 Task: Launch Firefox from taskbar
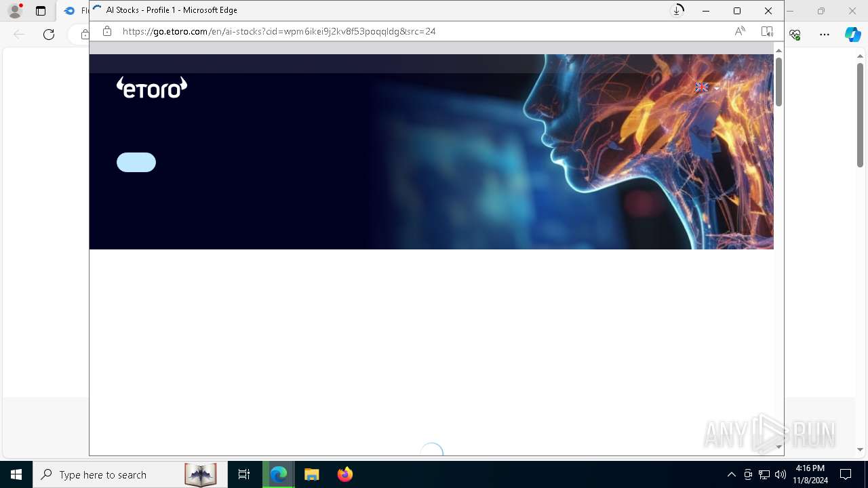coord(345,474)
